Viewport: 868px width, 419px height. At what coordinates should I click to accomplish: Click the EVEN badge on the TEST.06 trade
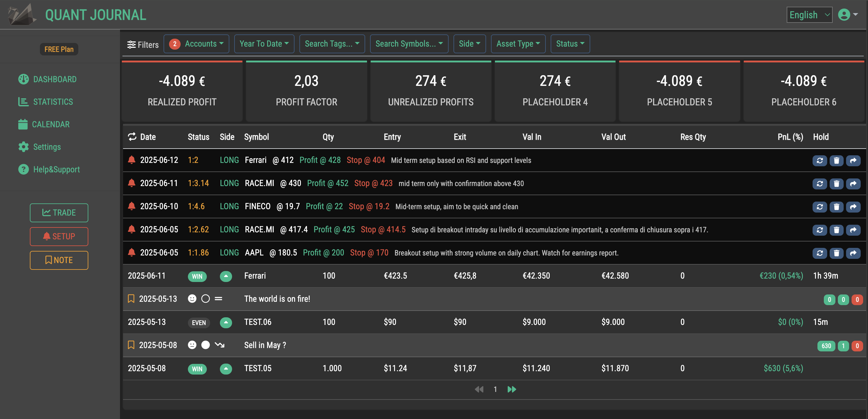(199, 322)
